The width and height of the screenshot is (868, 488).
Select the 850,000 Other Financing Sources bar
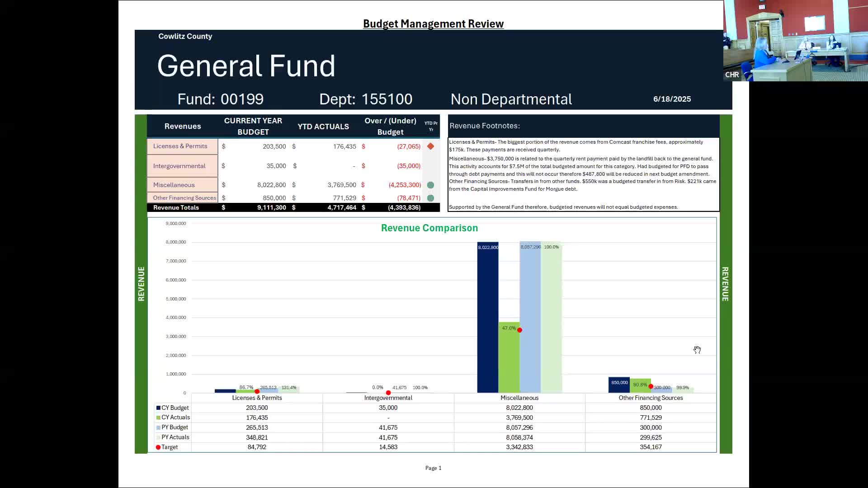(619, 385)
